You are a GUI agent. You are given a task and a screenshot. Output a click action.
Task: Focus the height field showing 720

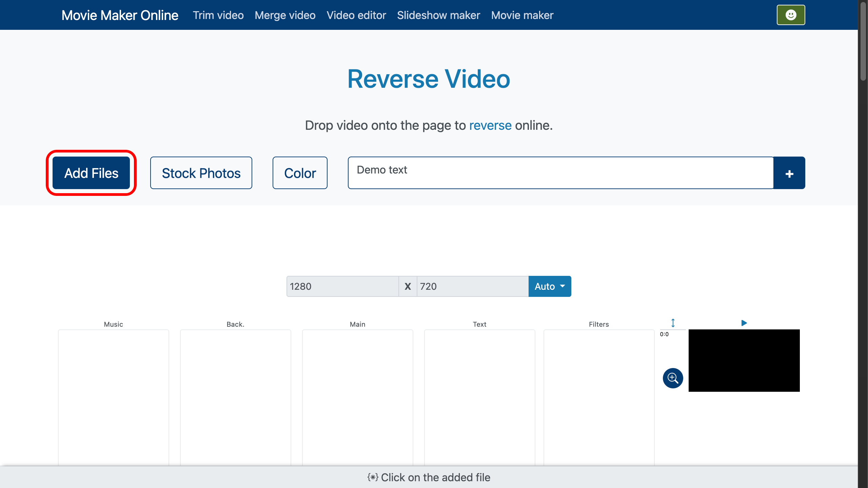pos(473,286)
